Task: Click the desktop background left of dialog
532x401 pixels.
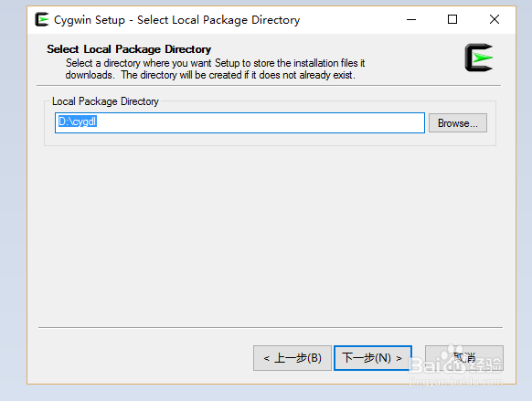Action: tap(13, 200)
